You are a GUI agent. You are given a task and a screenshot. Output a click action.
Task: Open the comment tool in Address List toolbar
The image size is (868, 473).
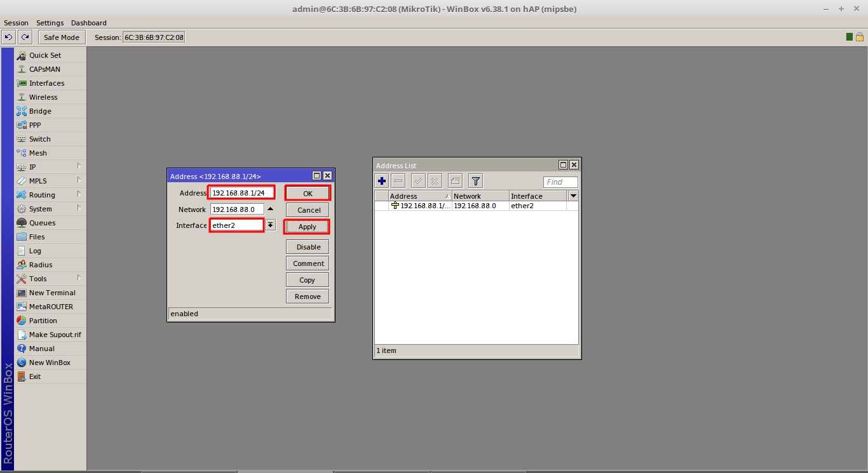455,180
